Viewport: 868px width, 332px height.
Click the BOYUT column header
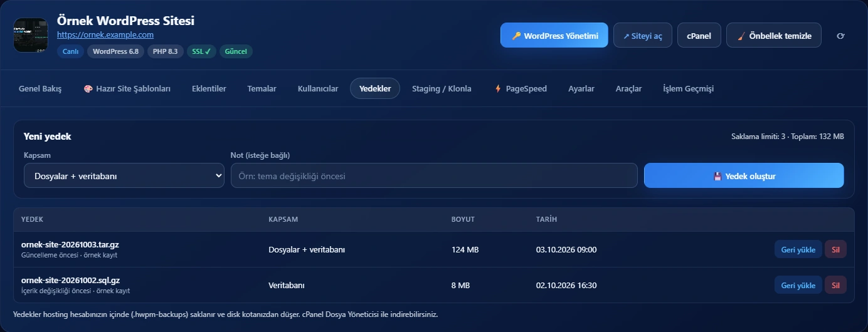pyautogui.click(x=463, y=219)
